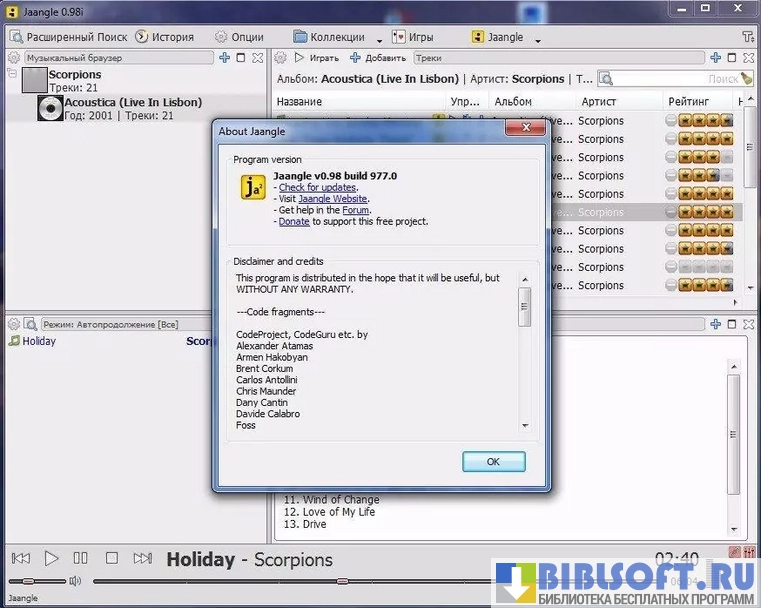Open the Jaangle Website link
Screen dimensions: 761x608
[332, 199]
